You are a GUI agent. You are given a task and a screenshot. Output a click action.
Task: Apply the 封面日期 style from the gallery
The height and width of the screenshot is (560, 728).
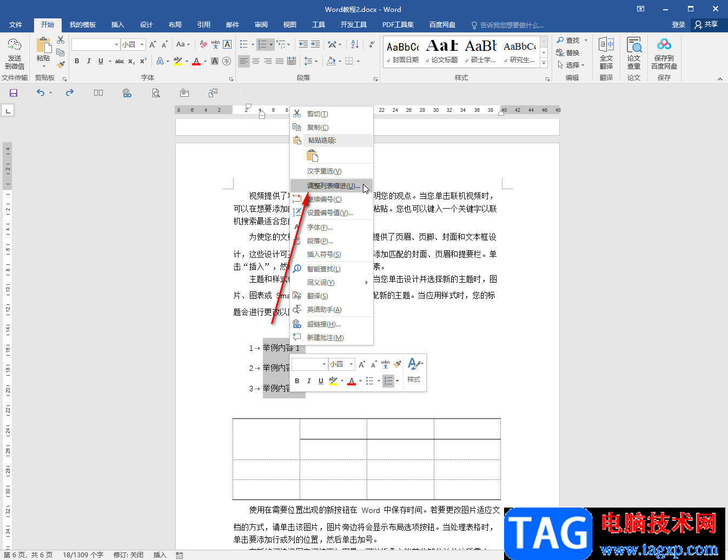(x=402, y=51)
